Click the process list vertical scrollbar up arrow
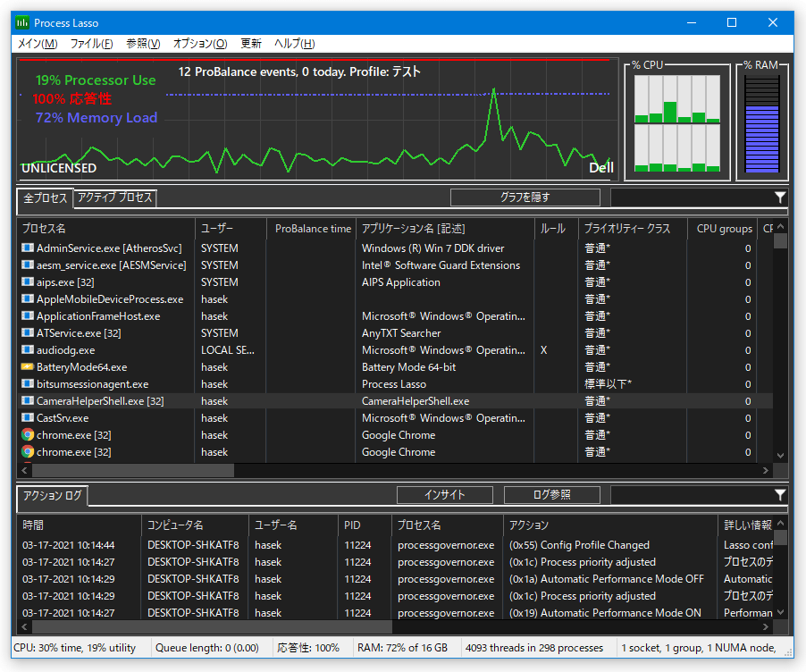Viewport: 806px width, 672px height. coord(780,226)
